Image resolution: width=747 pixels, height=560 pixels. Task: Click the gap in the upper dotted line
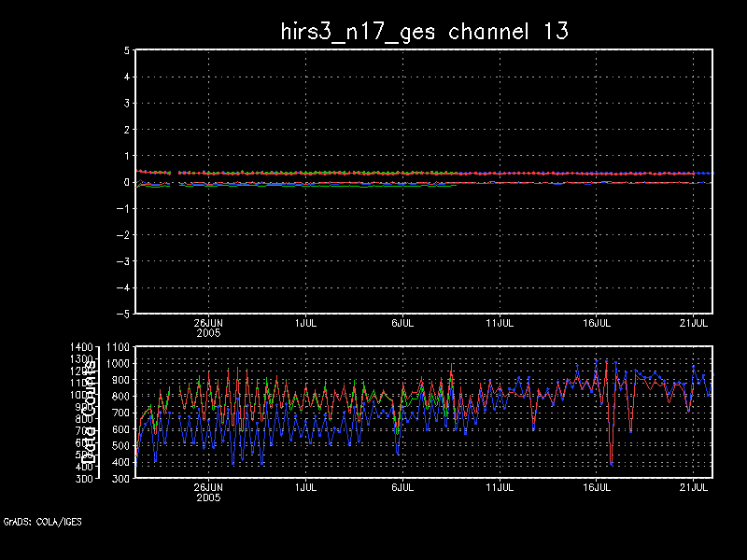(x=174, y=173)
